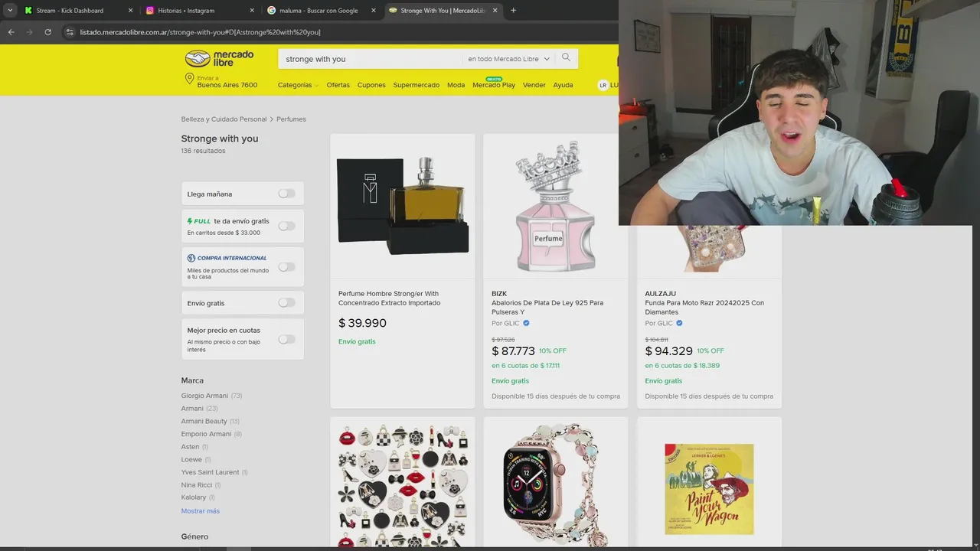Reload the page with refresh icon
This screenshot has width=980, height=551.
[x=47, y=32]
